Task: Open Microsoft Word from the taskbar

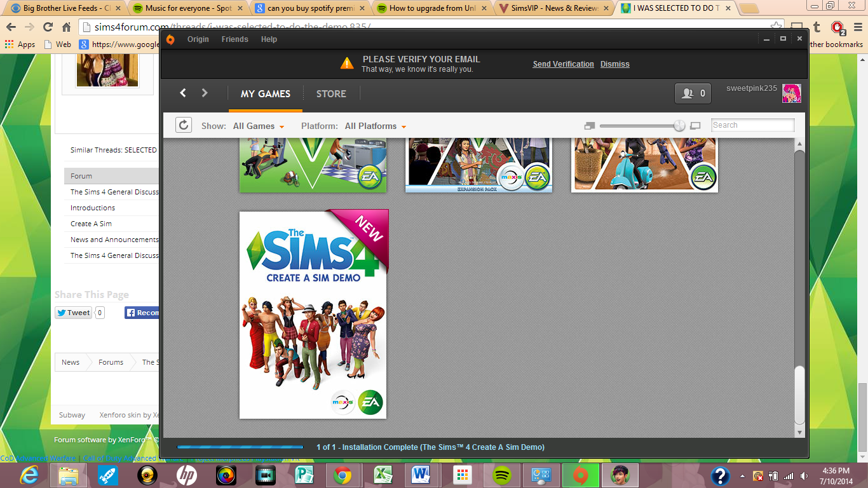Action: coord(421,475)
